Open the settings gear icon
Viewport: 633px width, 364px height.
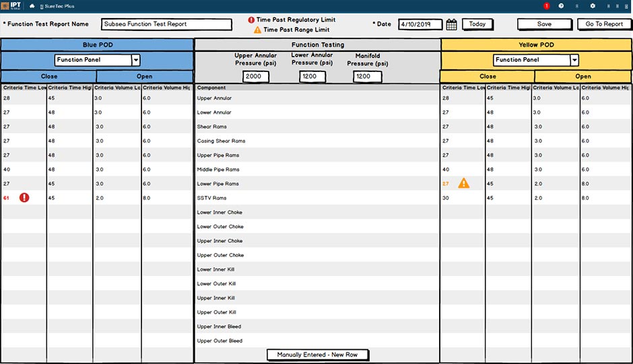tap(593, 6)
